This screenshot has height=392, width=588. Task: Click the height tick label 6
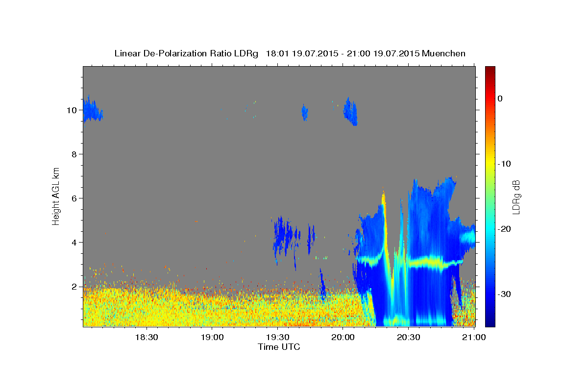coord(74,198)
